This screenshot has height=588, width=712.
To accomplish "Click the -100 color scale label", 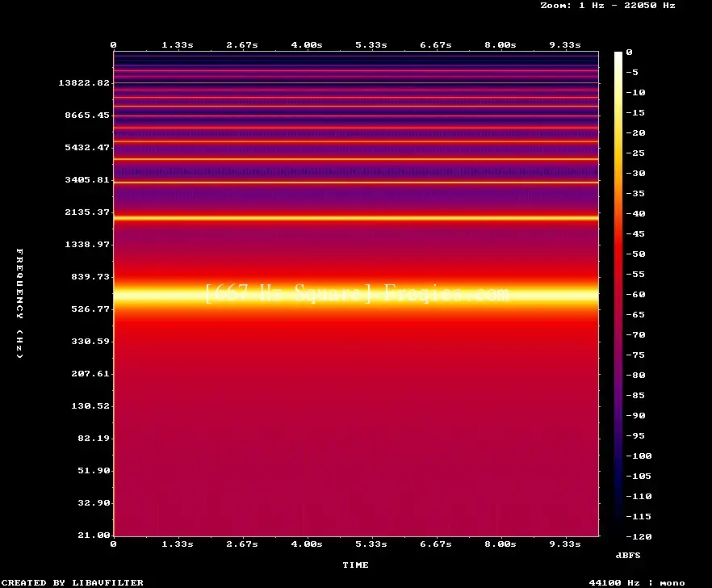I will (x=639, y=456).
